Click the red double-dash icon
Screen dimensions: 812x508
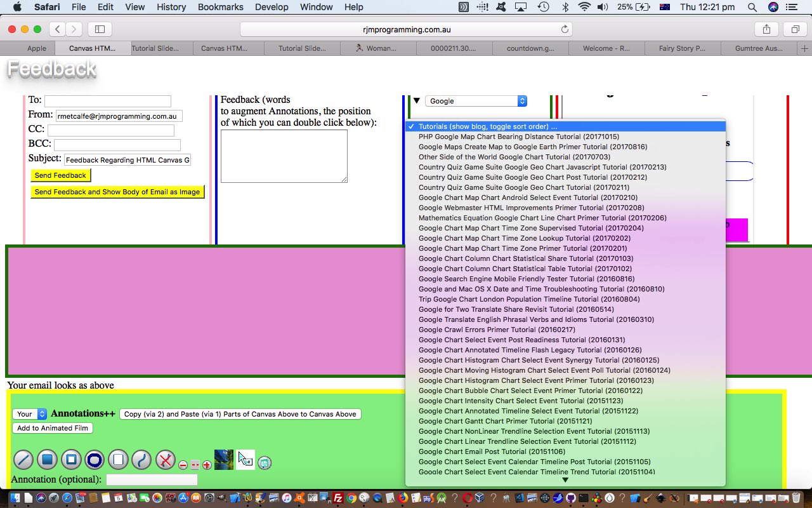tap(195, 465)
